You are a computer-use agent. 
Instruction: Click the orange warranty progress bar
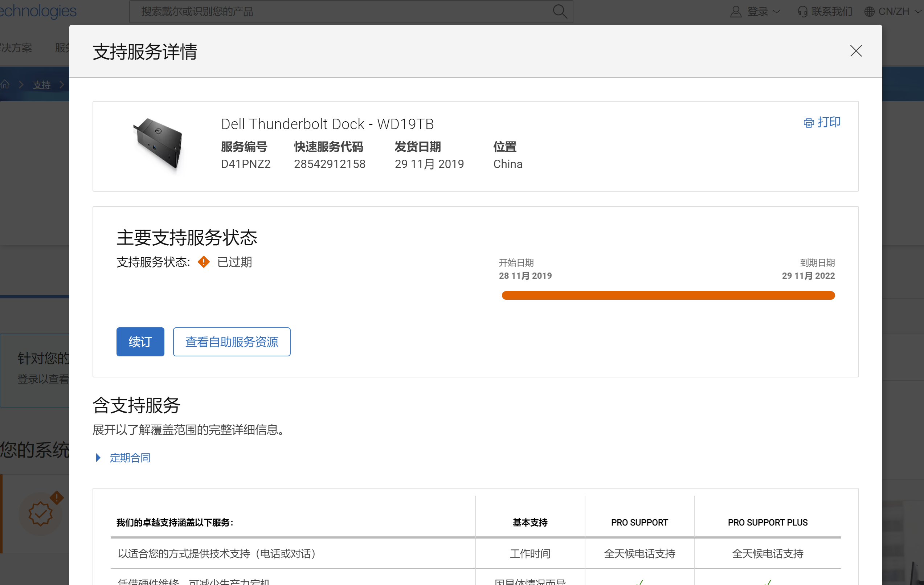pos(668,295)
